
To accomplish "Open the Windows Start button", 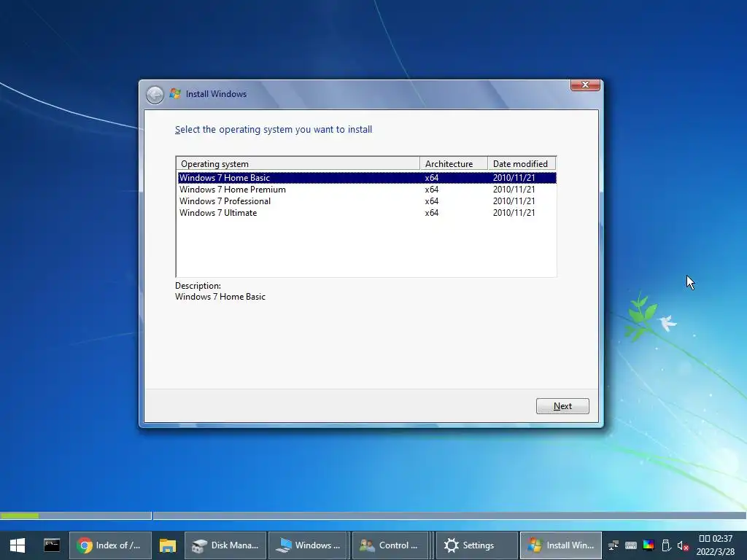I will coord(18,545).
